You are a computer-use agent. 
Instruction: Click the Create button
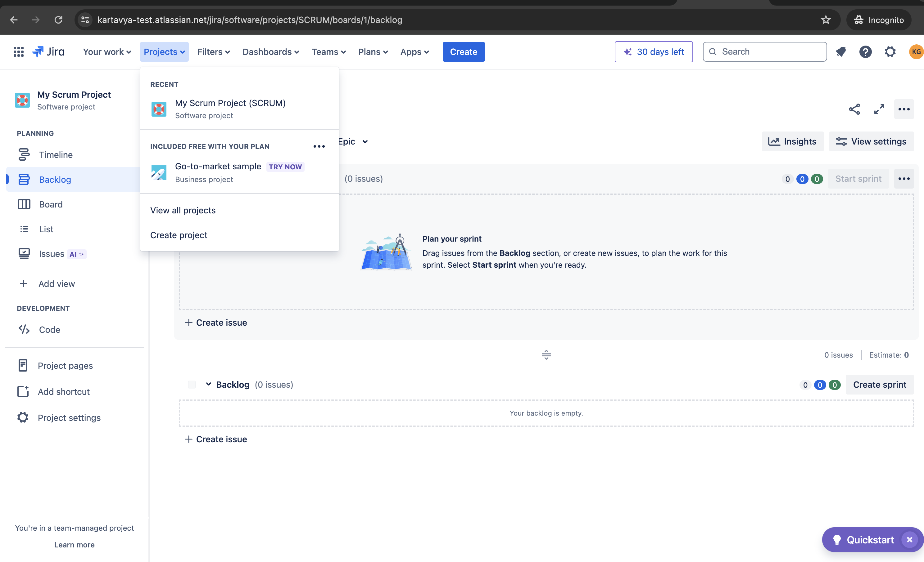(x=463, y=52)
